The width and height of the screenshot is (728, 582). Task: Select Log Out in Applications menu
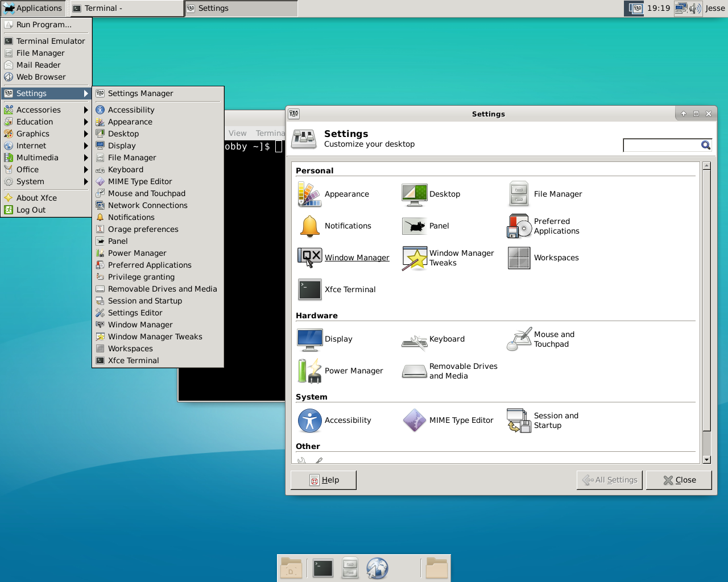47,210
